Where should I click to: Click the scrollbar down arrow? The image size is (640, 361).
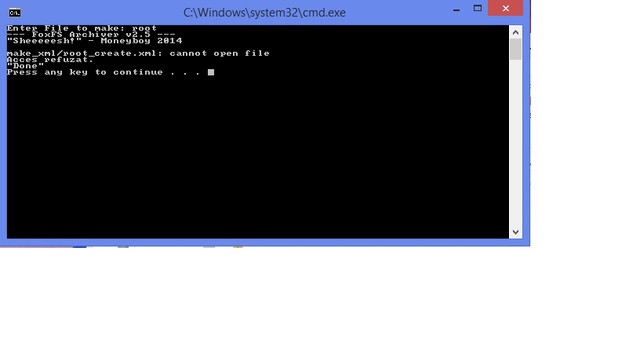pos(515,232)
